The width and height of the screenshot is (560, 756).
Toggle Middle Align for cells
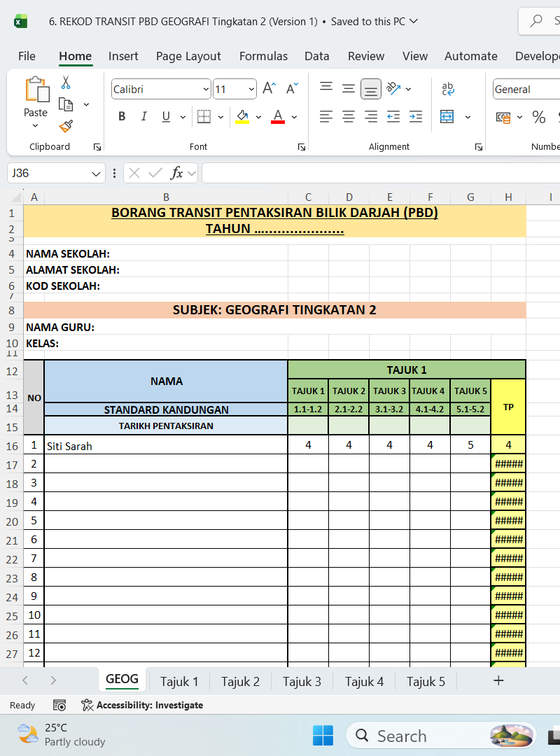[x=349, y=89]
